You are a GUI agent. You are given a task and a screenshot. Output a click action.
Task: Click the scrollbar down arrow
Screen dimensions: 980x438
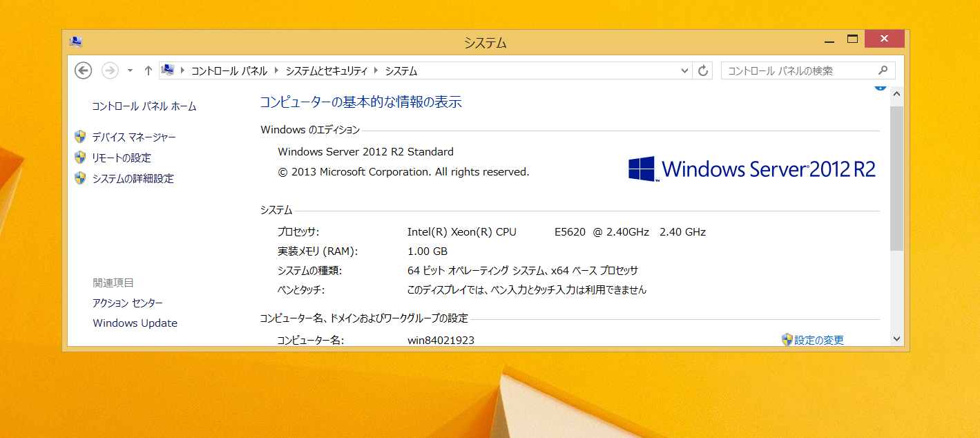tap(896, 339)
